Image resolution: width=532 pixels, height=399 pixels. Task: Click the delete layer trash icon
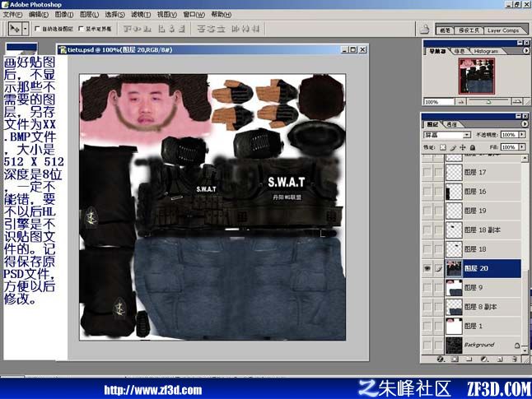point(515,359)
